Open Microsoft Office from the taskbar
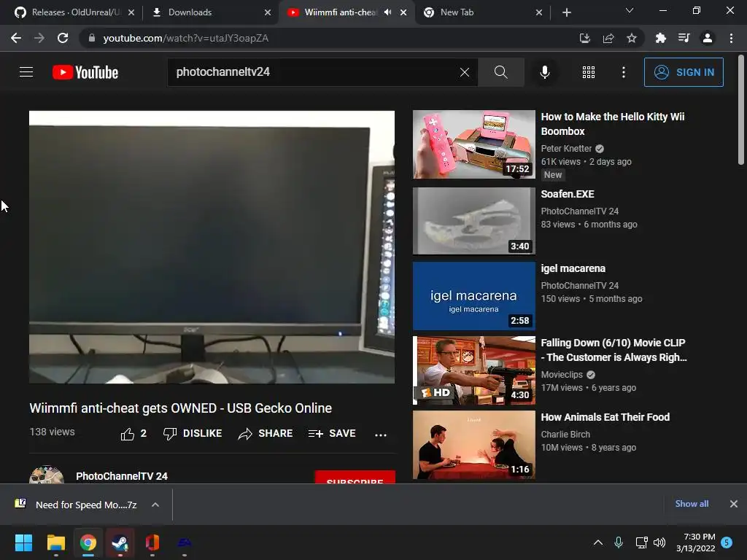747x560 pixels. 152,542
